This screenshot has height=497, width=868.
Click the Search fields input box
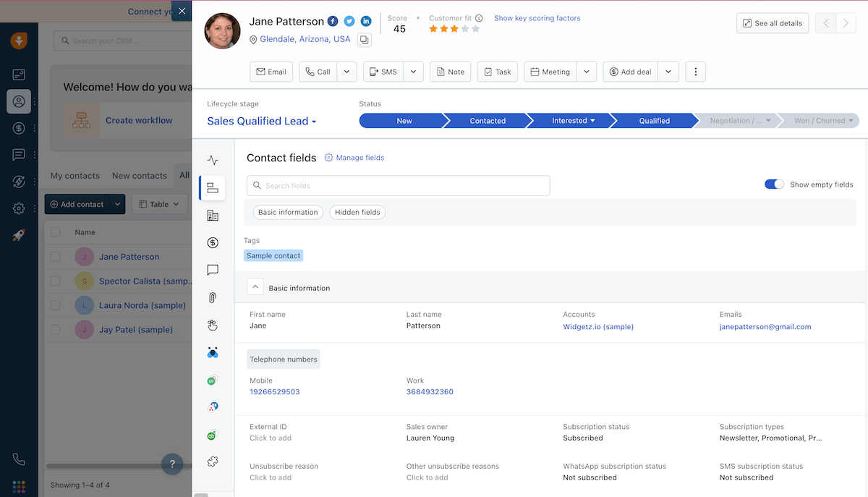(x=398, y=186)
